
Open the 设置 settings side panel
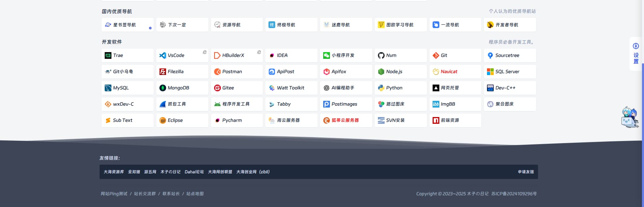pos(636,54)
